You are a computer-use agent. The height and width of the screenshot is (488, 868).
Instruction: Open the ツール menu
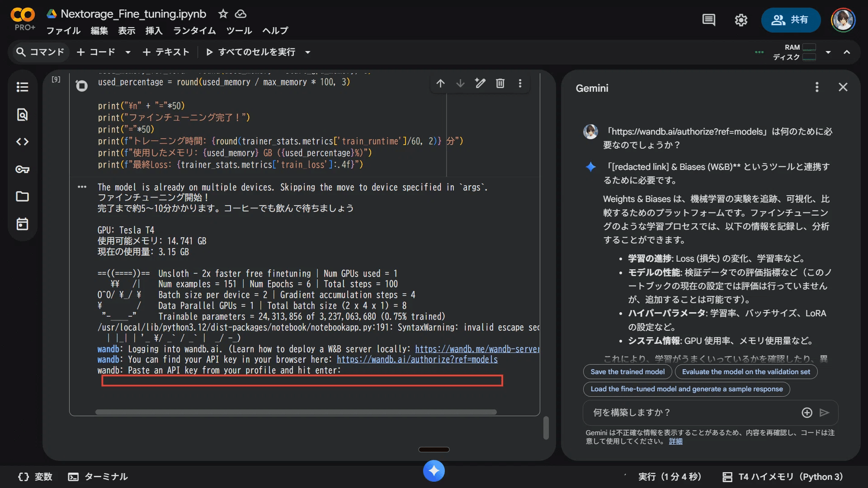239,31
